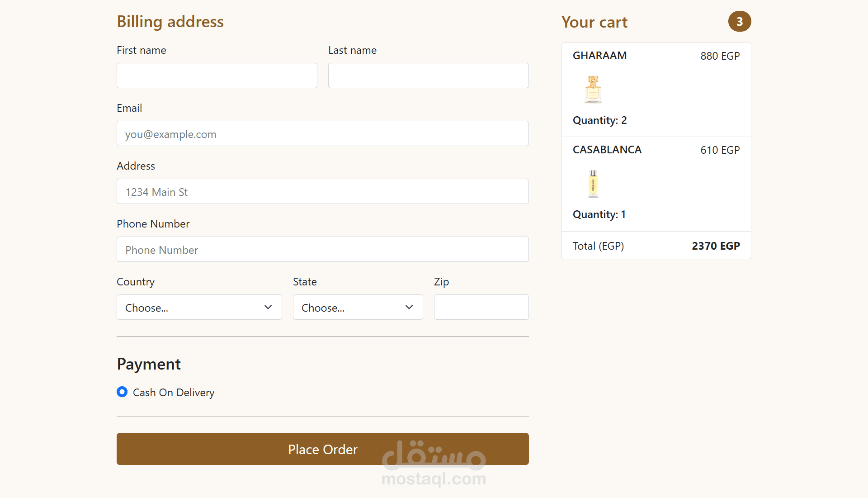Select Cash On Delivery radio button

[122, 392]
